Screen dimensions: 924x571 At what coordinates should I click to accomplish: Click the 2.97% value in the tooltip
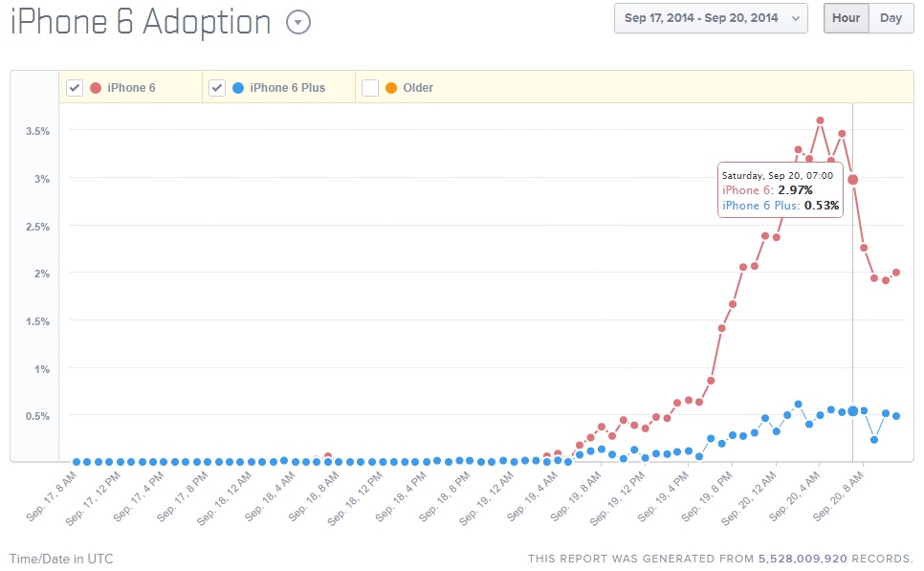coord(796,189)
